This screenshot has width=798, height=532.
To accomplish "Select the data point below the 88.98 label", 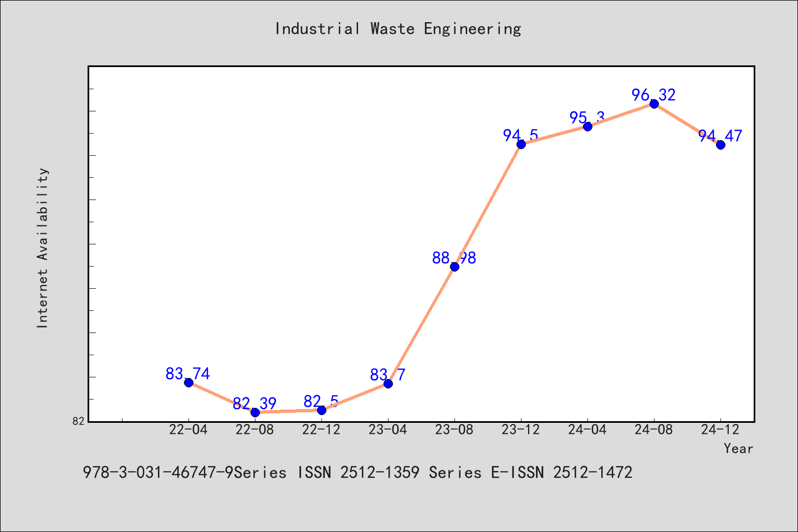I will point(454,267).
